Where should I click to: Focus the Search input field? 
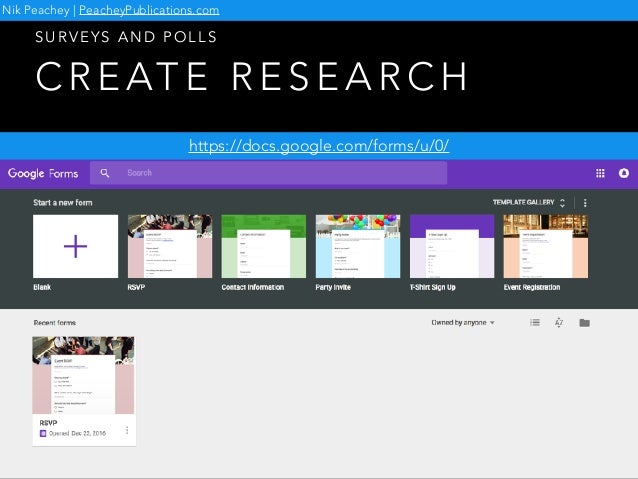[x=269, y=173]
